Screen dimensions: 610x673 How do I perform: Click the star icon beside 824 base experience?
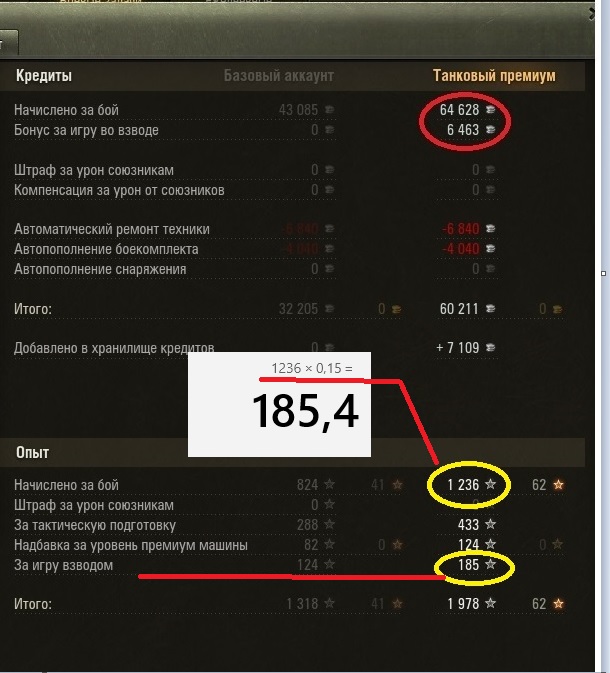tap(329, 485)
